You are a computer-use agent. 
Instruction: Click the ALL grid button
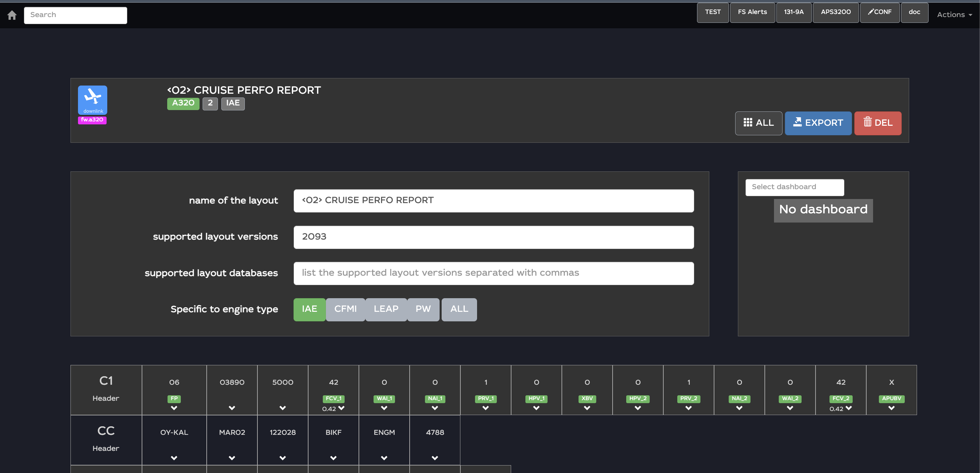click(x=758, y=123)
